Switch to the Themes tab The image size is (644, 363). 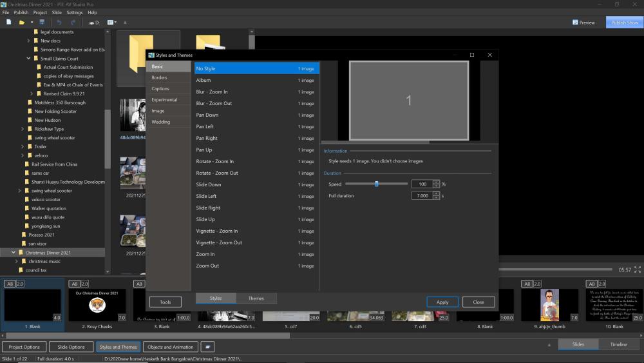point(256,299)
